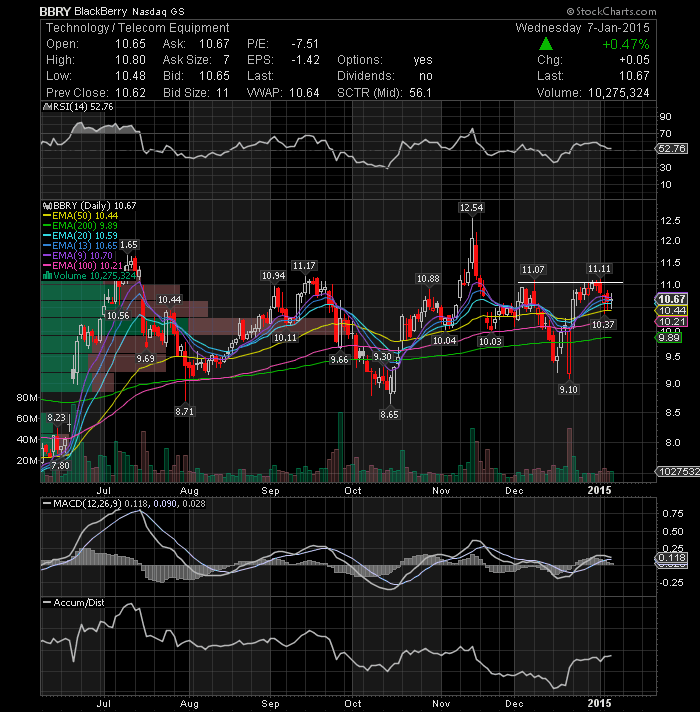Screen dimensions: 700x712
Task: Click the High 10.80 value
Action: pos(130,60)
